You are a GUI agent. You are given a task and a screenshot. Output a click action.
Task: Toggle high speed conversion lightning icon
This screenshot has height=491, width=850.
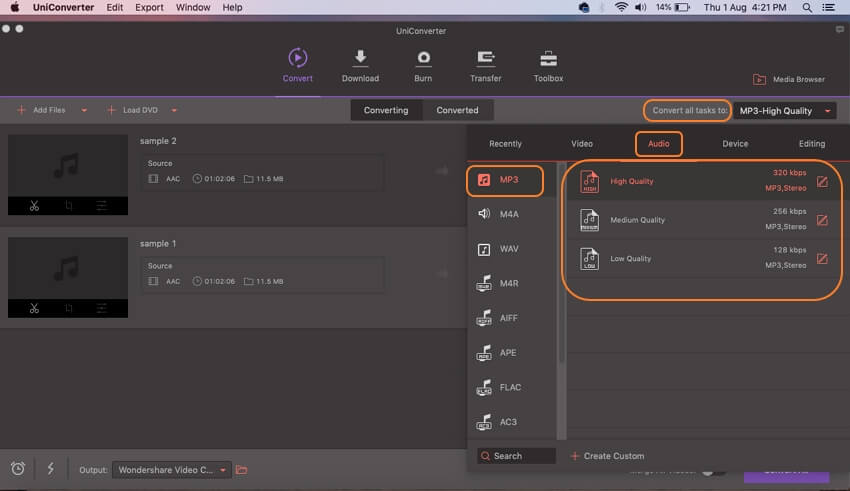tap(50, 468)
